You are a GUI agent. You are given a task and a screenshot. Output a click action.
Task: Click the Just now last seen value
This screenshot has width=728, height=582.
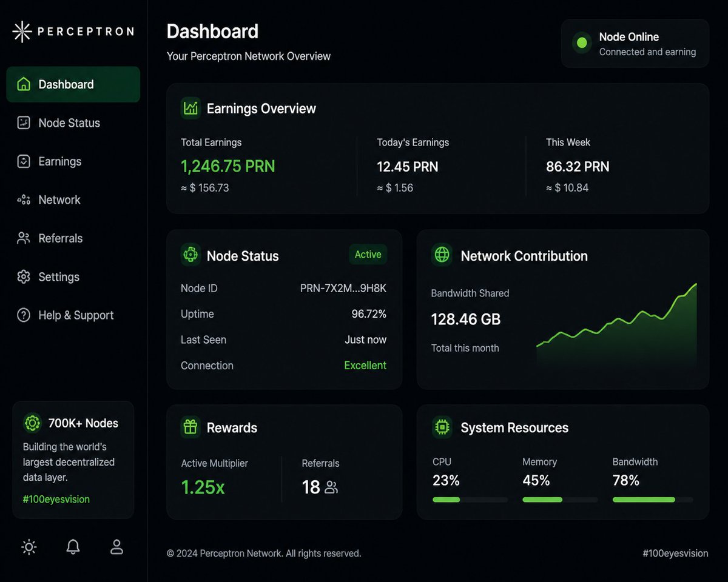pyautogui.click(x=366, y=340)
